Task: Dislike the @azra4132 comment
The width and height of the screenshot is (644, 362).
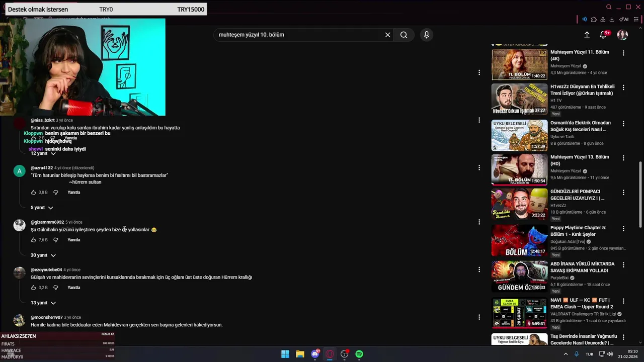Action: click(56, 192)
